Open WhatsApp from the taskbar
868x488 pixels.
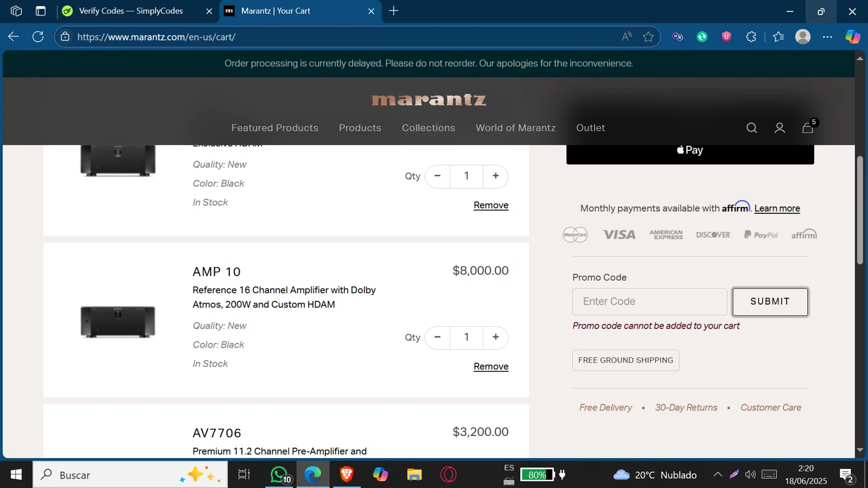[280, 475]
